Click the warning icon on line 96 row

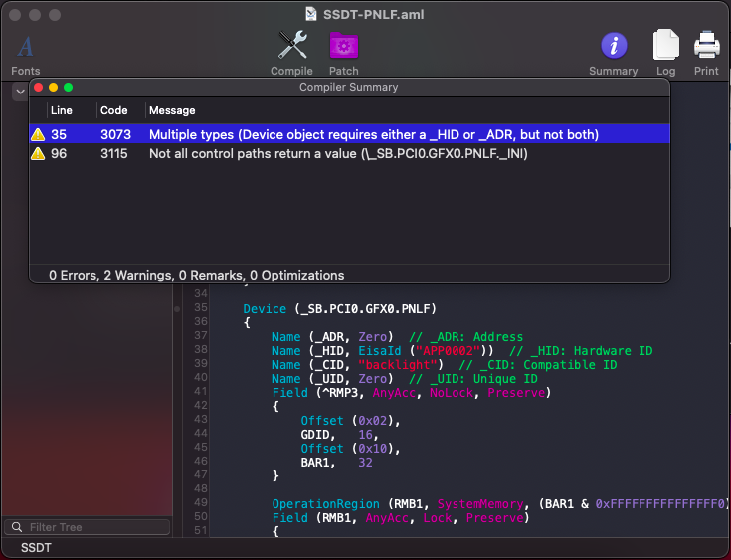click(x=38, y=154)
